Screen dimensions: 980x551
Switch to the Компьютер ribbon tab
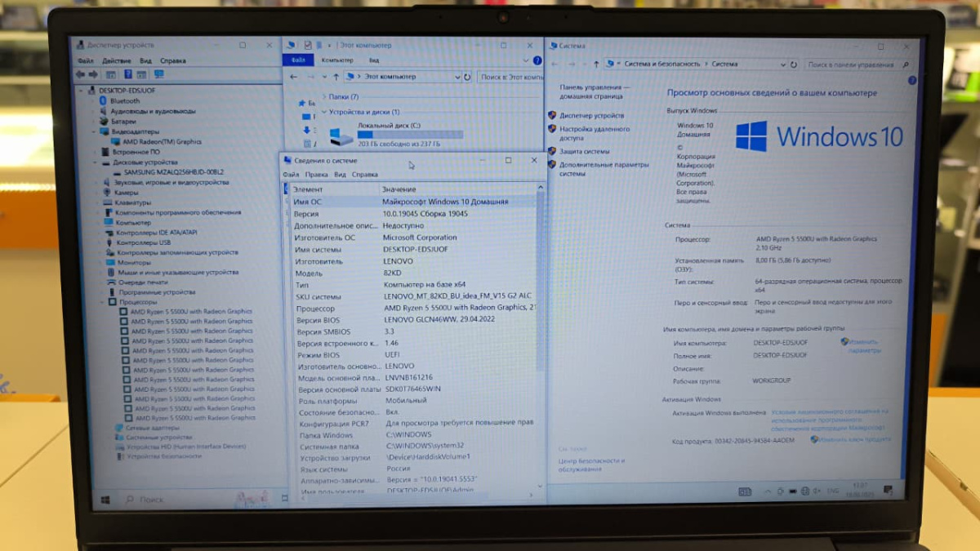tap(337, 60)
